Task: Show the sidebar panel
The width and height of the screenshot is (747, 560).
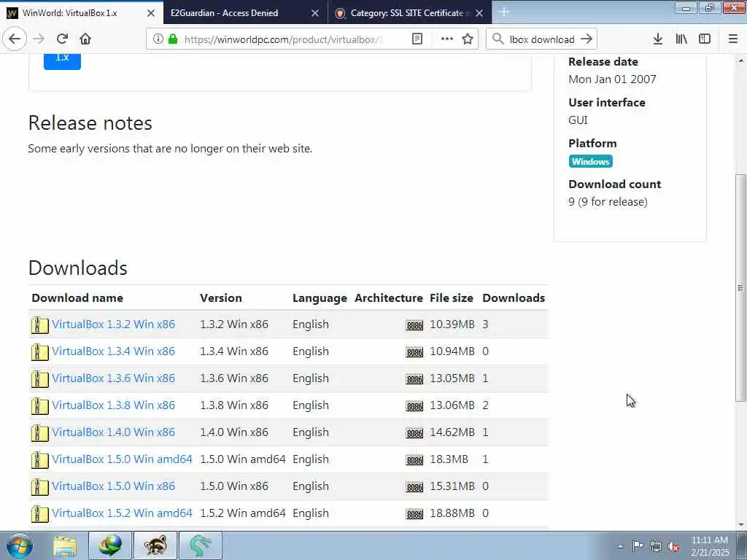Action: tap(705, 39)
